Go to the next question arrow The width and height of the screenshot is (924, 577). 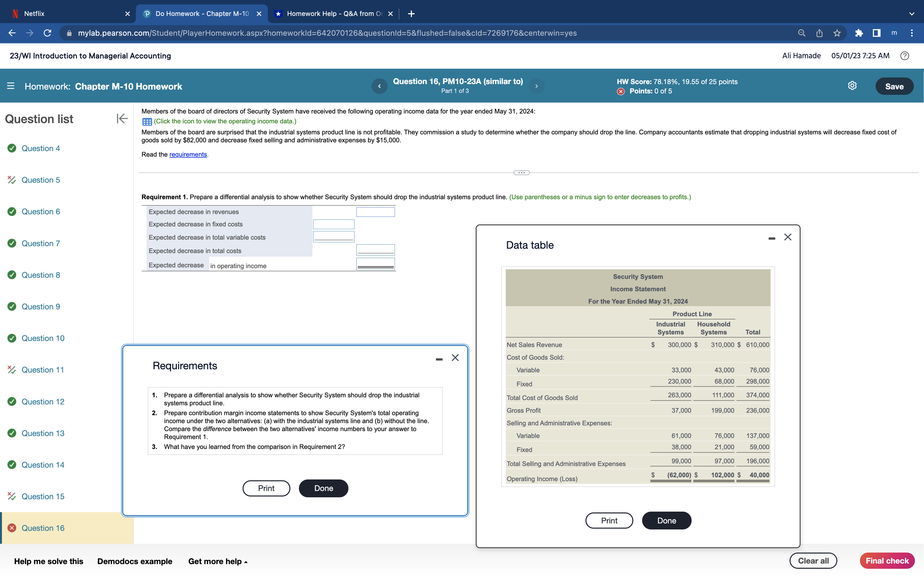(x=537, y=86)
